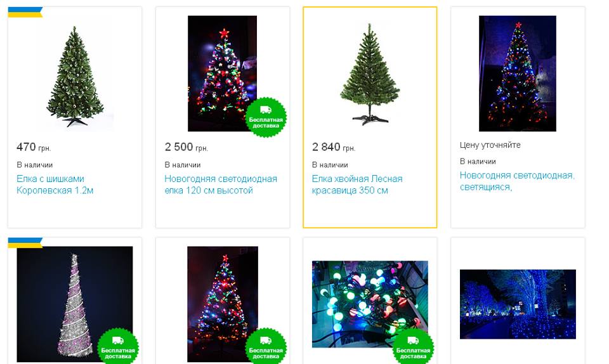Screen dimensions: 609x364
Task: Open the silver and purple cone tree image
Action: click(75, 304)
